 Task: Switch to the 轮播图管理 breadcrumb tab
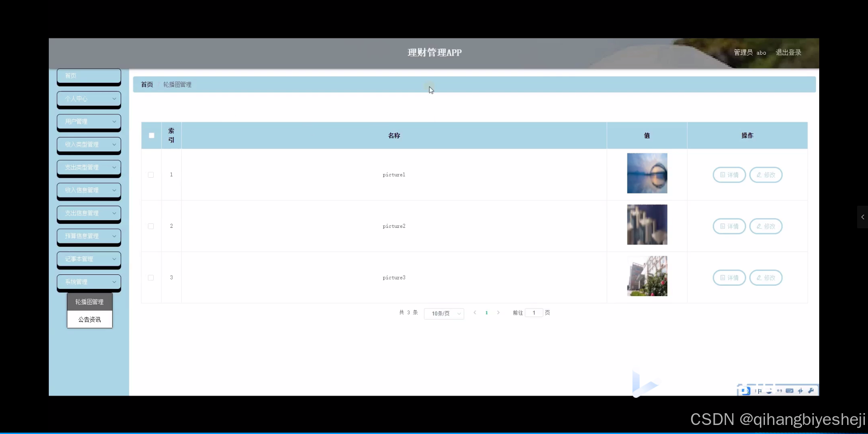click(177, 84)
